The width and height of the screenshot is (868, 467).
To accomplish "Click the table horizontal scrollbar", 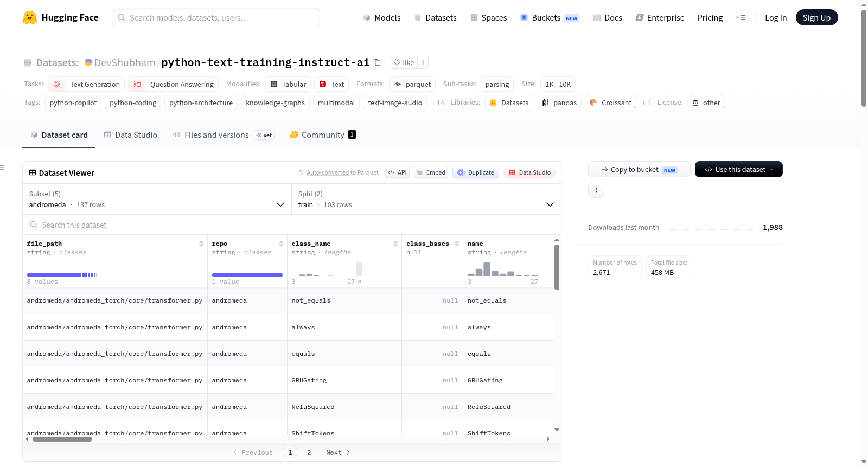I will [62, 439].
